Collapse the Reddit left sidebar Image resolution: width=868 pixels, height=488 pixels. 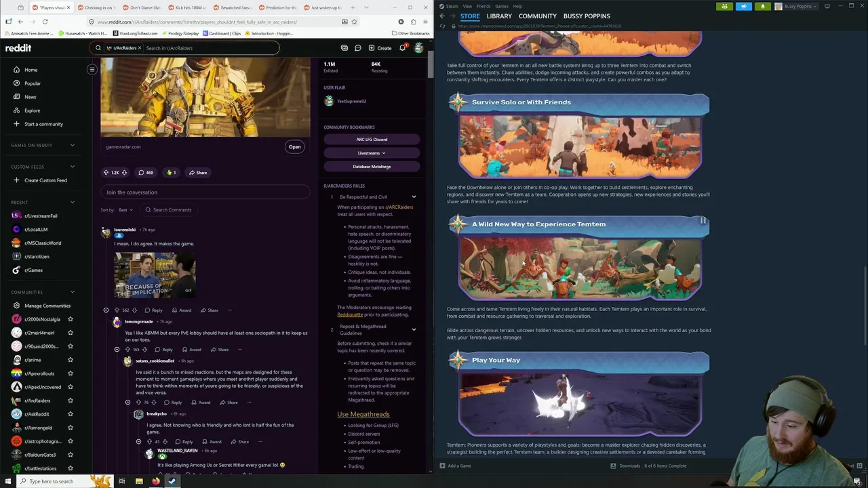pos(92,69)
